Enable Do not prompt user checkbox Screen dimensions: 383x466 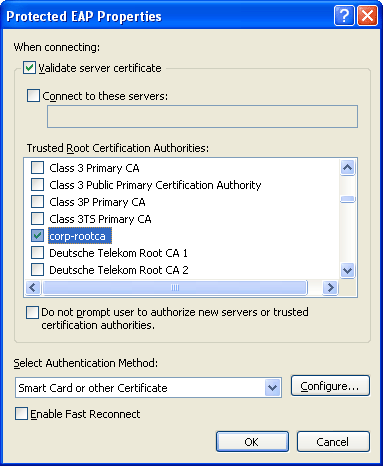pyautogui.click(x=33, y=313)
